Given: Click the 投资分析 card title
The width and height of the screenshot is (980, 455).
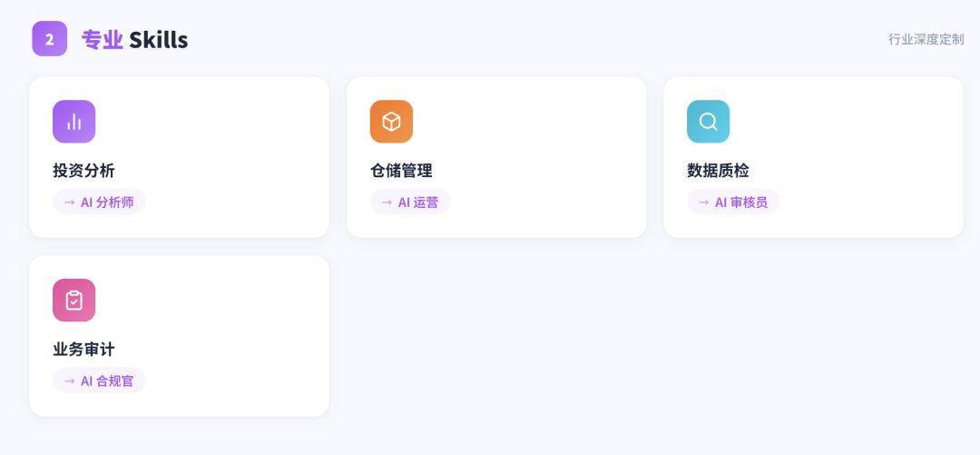Looking at the screenshot, I should [83, 171].
